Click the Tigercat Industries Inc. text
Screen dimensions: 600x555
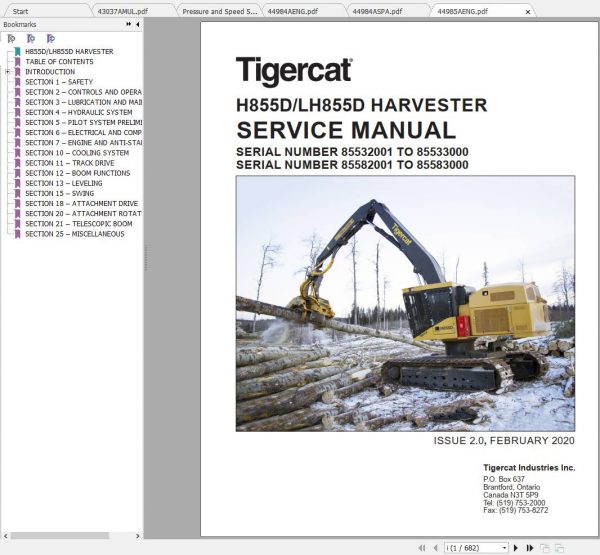(529, 467)
